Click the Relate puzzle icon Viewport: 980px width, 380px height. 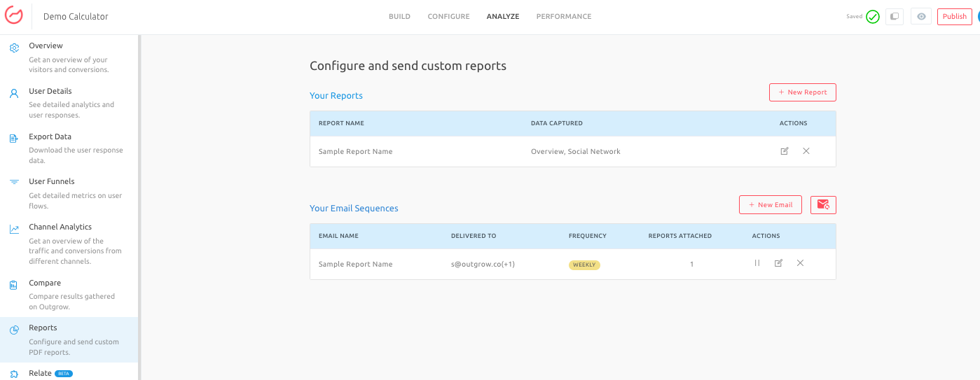coord(14,374)
